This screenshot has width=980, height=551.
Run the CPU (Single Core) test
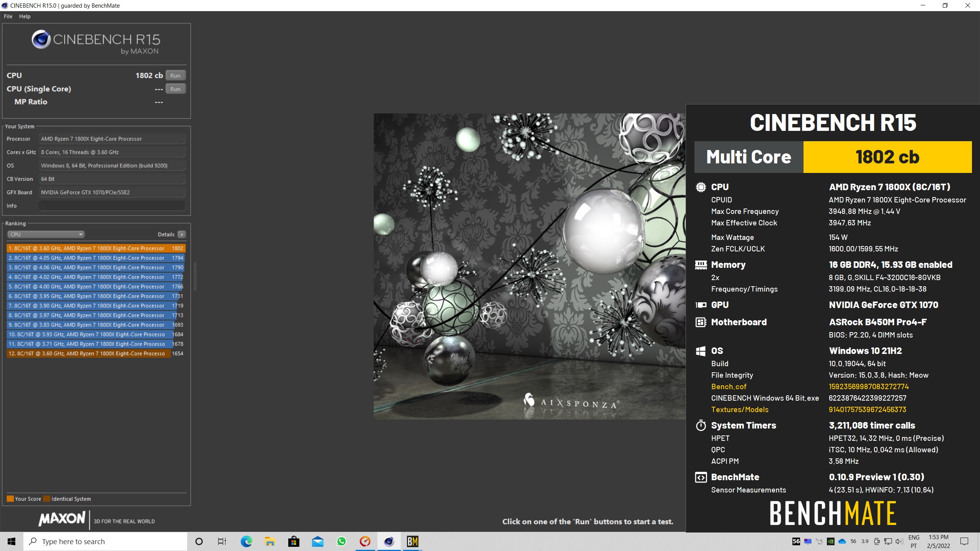[175, 89]
